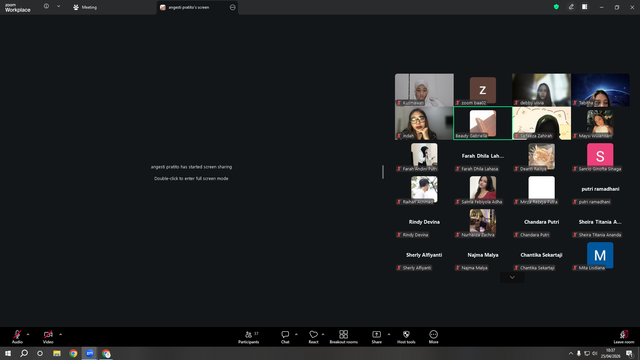Click Mita Lisdiana's blue M avatar

point(600,255)
